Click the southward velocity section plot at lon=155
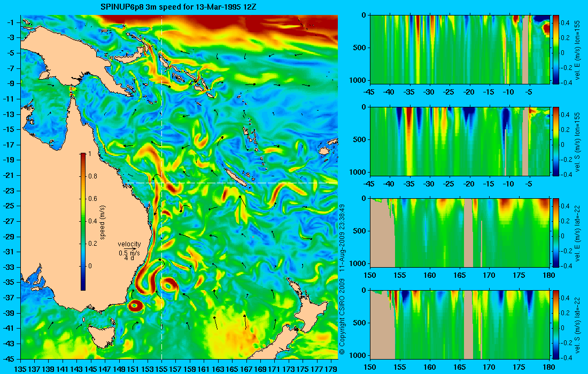This screenshot has height=374, width=588. 460,141
